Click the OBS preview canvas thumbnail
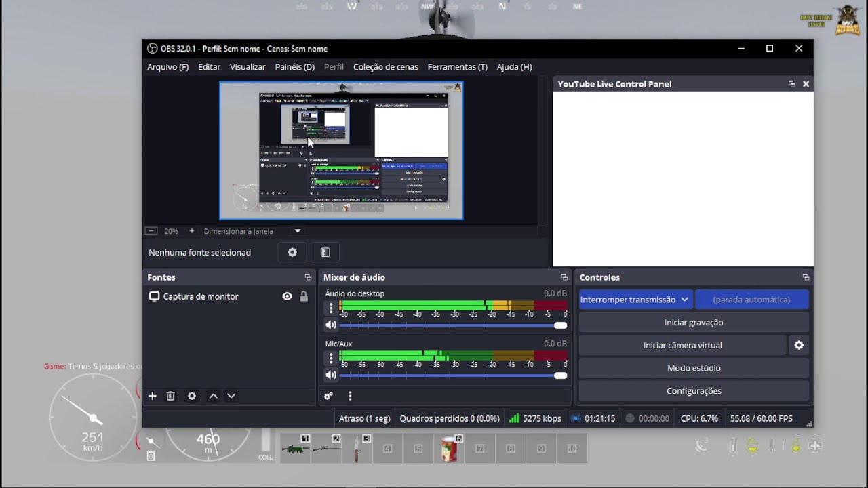The image size is (868, 488). pyautogui.click(x=341, y=150)
